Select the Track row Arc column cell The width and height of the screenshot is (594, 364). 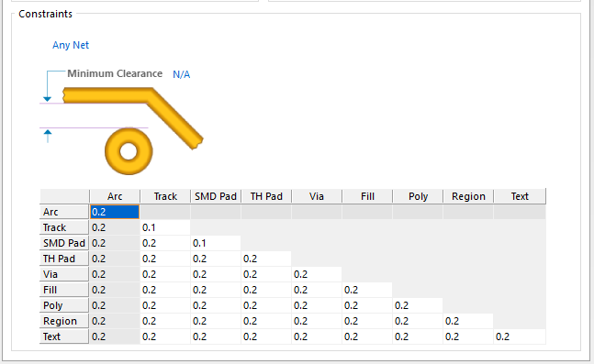click(x=115, y=227)
